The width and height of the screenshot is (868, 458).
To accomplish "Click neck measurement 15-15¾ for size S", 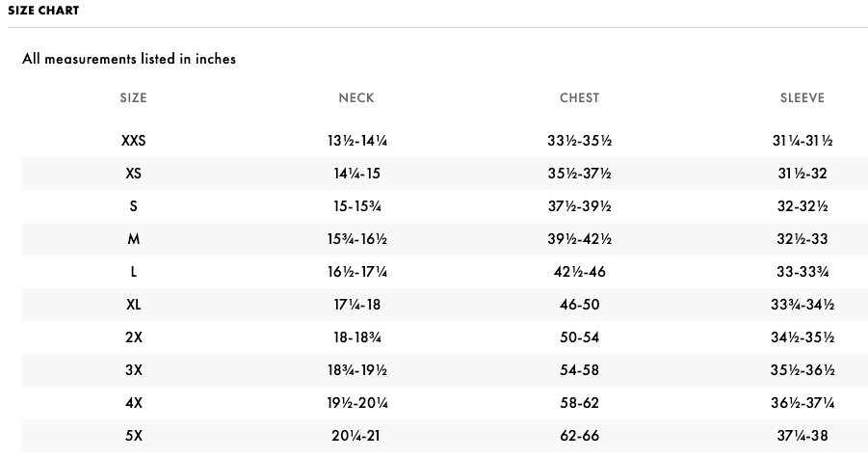I will [x=357, y=206].
